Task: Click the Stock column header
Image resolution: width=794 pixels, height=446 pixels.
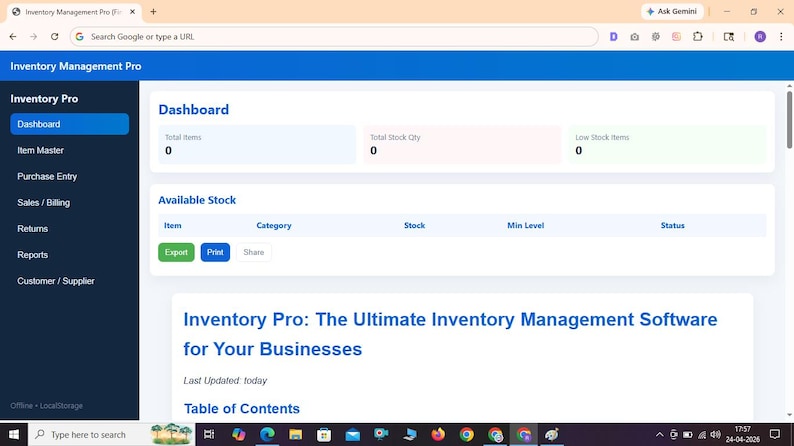Action: [x=415, y=225]
